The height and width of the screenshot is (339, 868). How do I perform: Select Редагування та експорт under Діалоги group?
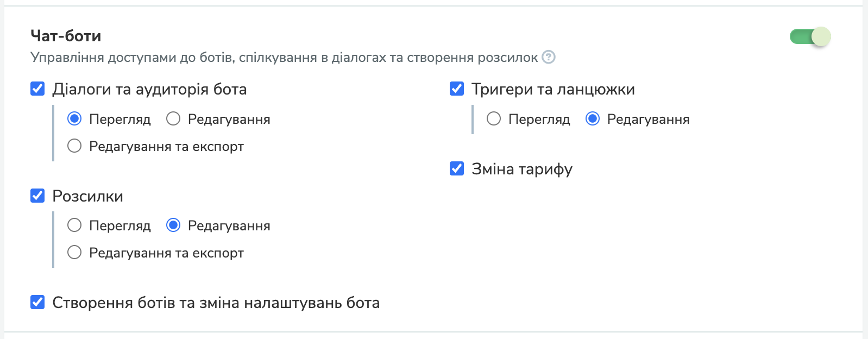click(74, 146)
